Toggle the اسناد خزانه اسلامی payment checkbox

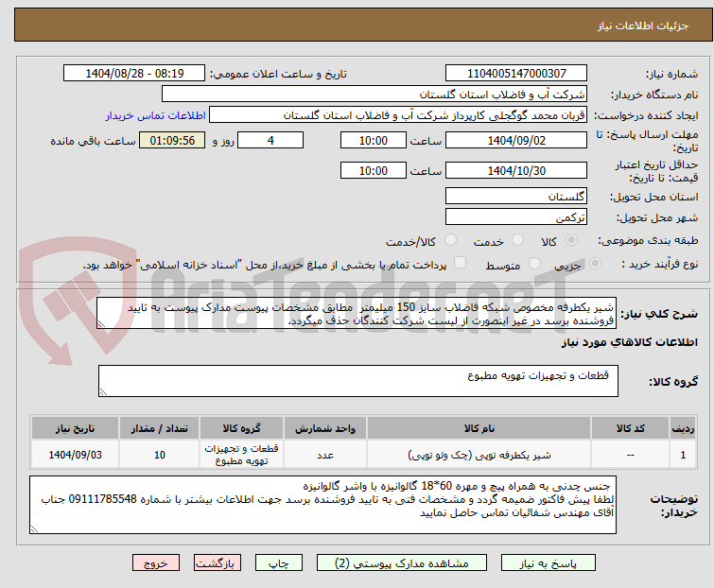click(x=461, y=263)
